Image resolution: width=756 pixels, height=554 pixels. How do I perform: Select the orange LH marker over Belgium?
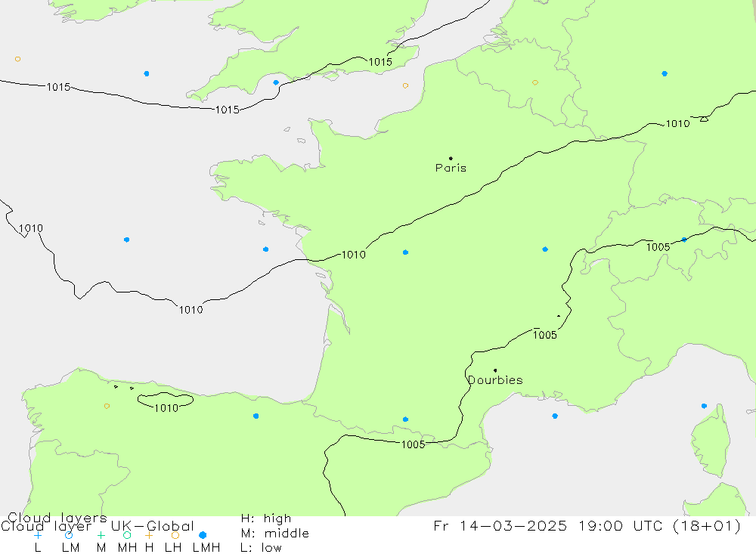(534, 83)
